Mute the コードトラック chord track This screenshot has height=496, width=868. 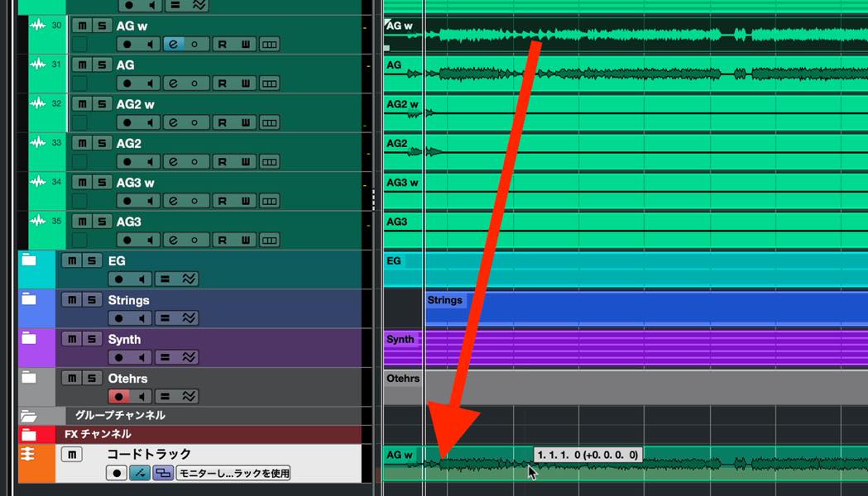(72, 455)
